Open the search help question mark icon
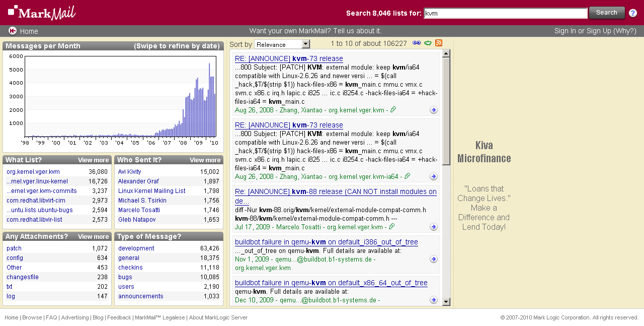644x326 pixels. (x=633, y=13)
